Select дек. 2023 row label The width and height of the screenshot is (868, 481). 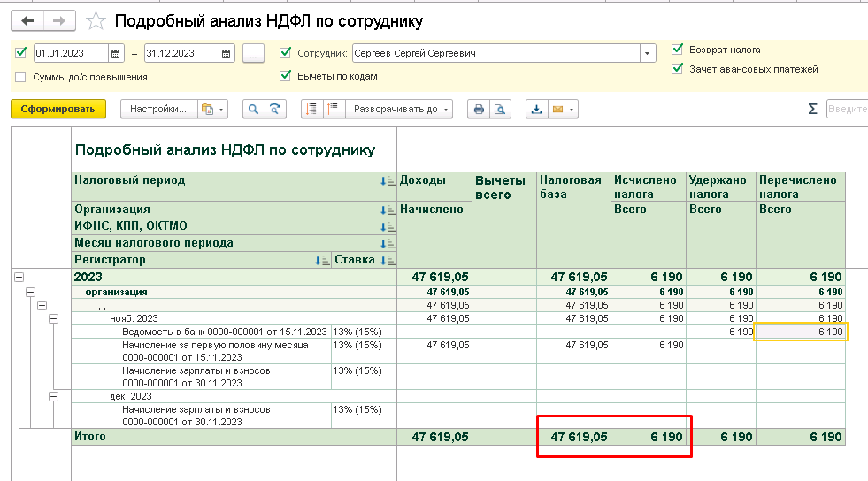[x=131, y=396]
